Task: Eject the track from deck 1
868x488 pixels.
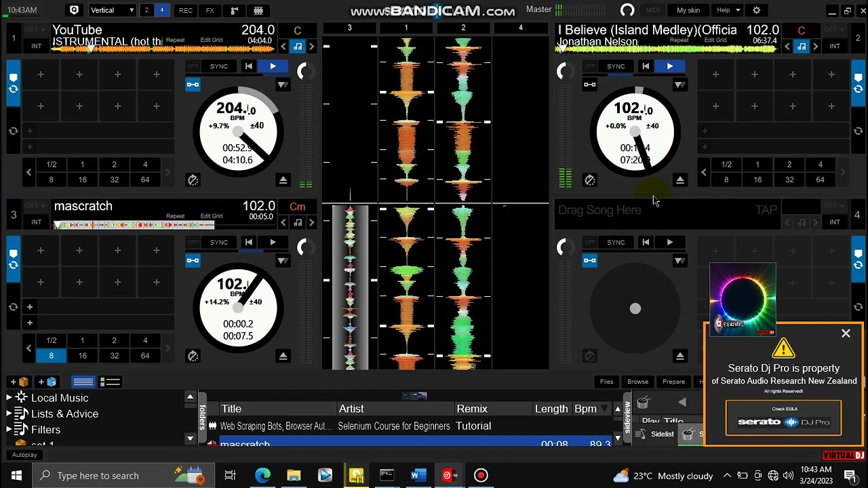Action: pos(283,180)
